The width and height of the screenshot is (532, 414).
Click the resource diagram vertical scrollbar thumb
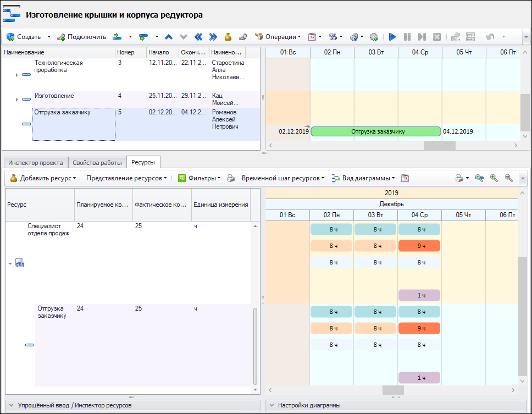click(522, 316)
